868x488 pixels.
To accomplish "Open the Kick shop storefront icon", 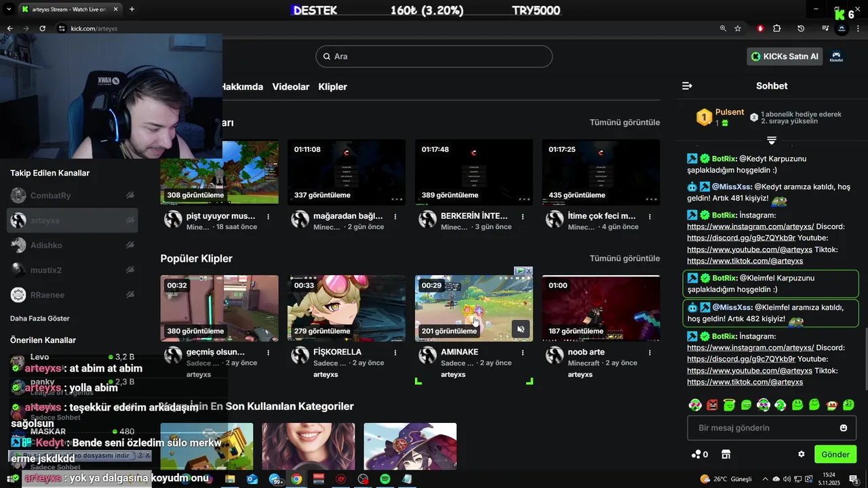I will (726, 454).
